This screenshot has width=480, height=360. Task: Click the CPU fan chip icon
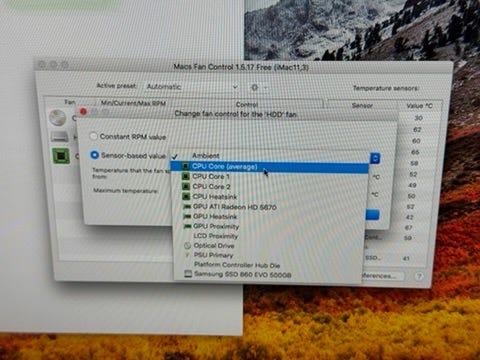pyautogui.click(x=61, y=156)
